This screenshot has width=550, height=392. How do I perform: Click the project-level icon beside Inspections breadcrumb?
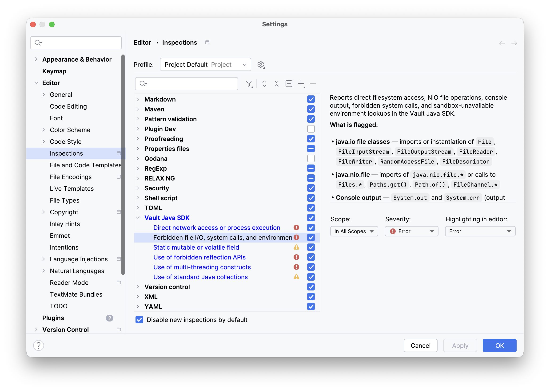(207, 43)
